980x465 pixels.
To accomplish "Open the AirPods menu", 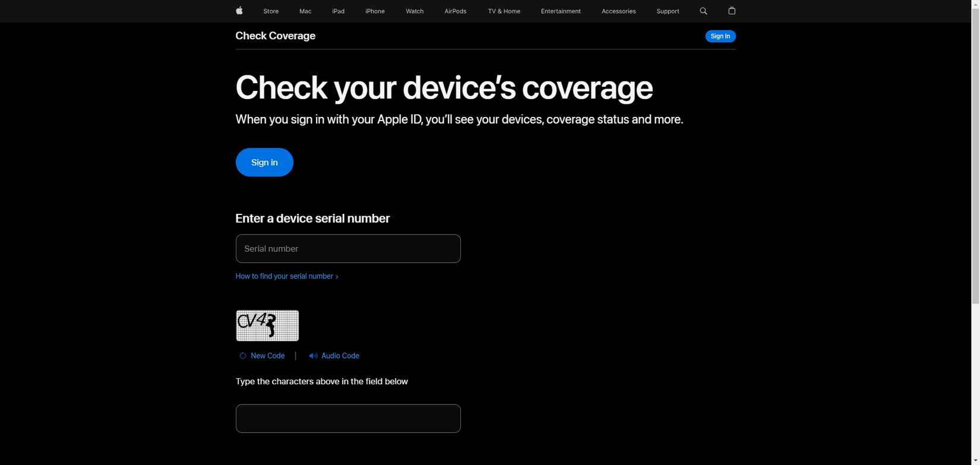I will pos(456,11).
